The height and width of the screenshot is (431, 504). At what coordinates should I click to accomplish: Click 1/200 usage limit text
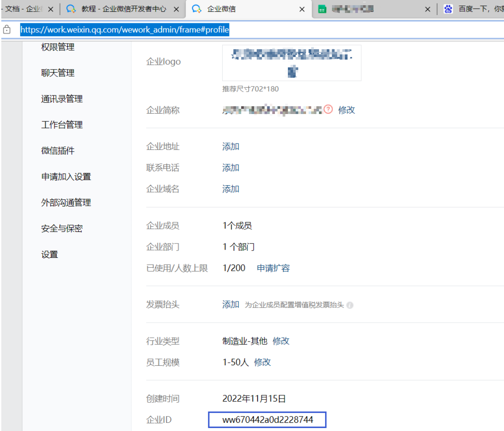pyautogui.click(x=234, y=268)
